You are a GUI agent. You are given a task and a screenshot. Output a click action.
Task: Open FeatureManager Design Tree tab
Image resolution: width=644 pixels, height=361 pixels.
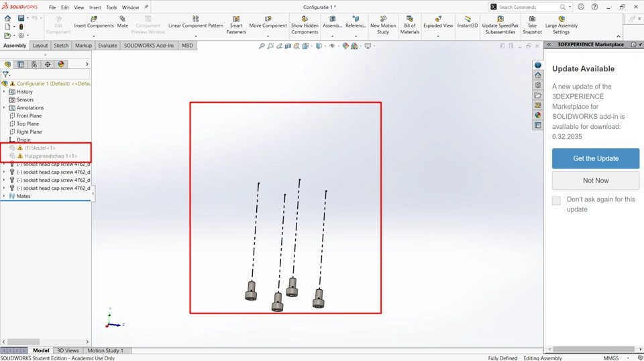click(x=7, y=64)
